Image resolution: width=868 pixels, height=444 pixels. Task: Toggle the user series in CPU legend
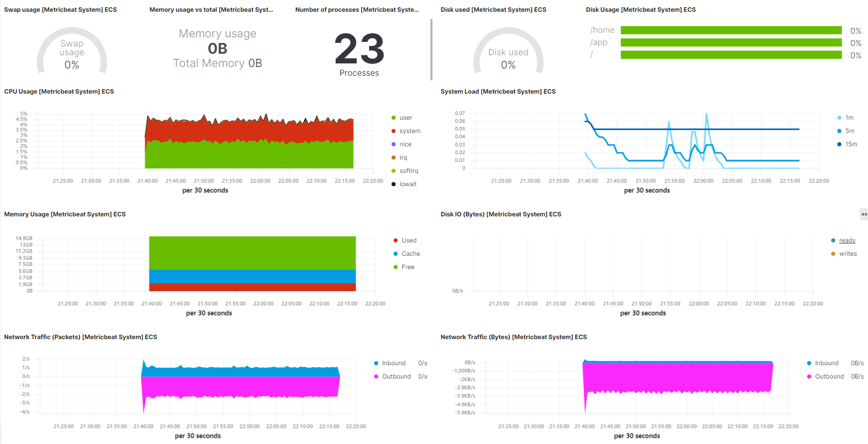402,118
